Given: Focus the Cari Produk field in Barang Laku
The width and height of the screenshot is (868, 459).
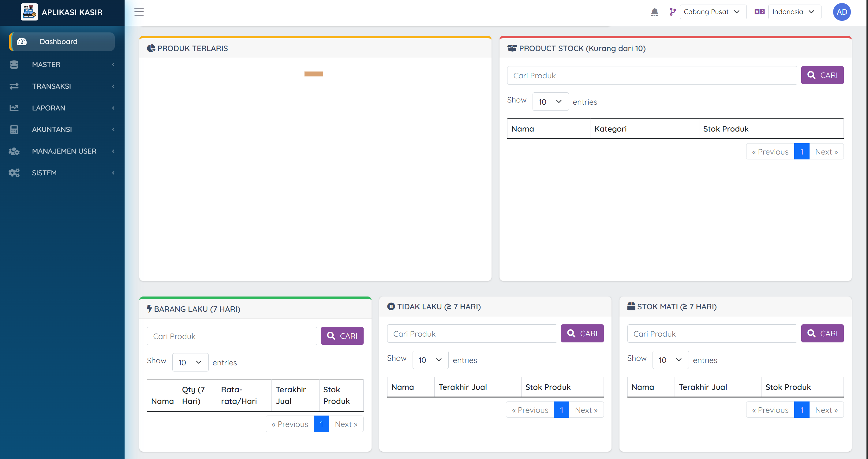Looking at the screenshot, I should (x=232, y=336).
